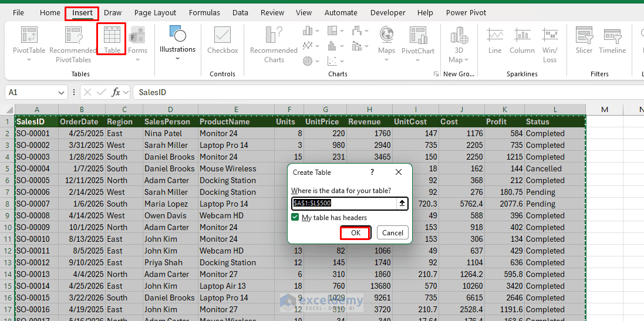Viewport: 644px width, 321px height.
Task: Switch to the Power Pivot tab
Action: point(466,13)
